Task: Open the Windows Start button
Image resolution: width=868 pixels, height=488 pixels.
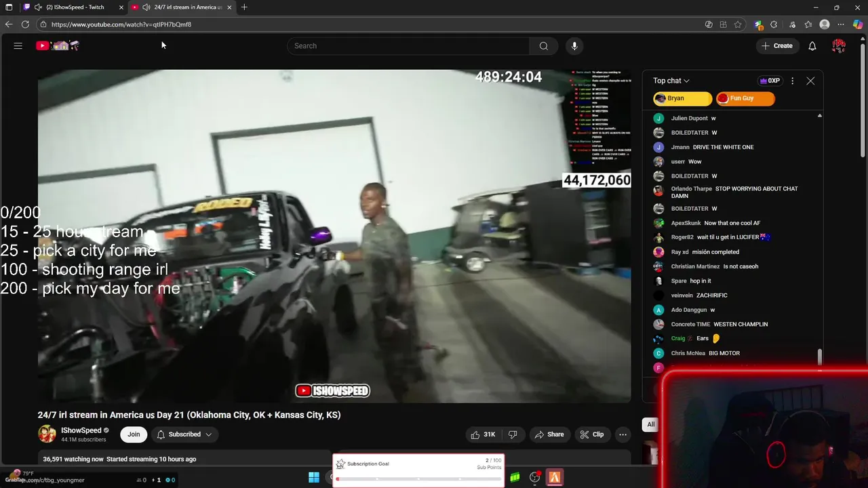Action: coord(314,478)
